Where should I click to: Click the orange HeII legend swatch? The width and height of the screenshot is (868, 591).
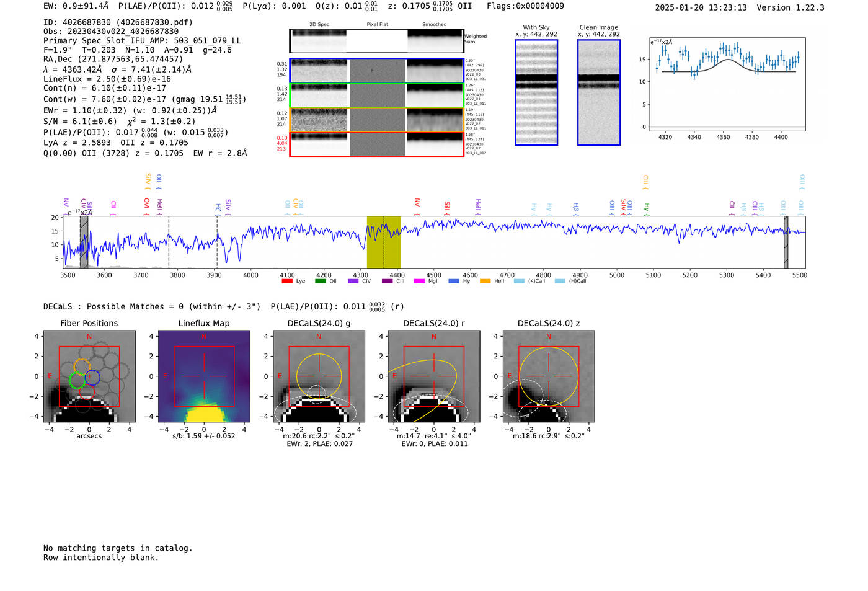click(x=485, y=281)
